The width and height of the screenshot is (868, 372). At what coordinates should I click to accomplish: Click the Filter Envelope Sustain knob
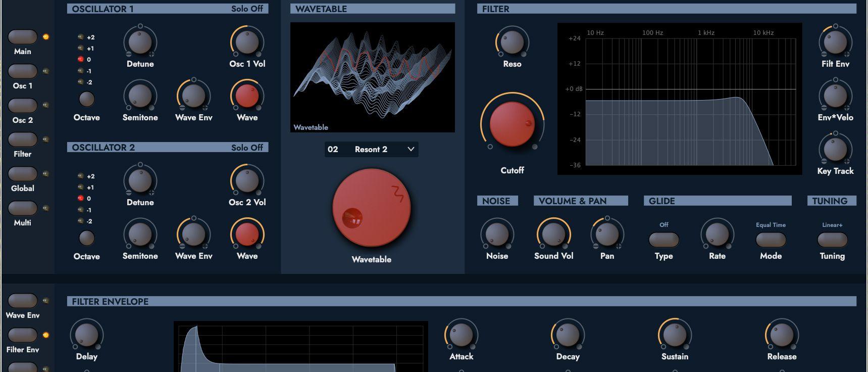[x=675, y=335]
